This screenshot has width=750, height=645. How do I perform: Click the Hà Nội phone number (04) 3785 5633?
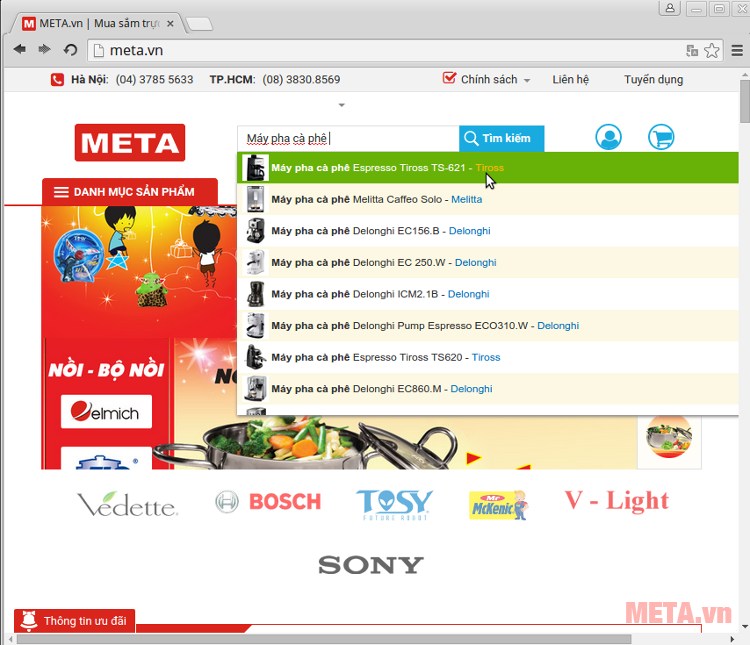154,79
